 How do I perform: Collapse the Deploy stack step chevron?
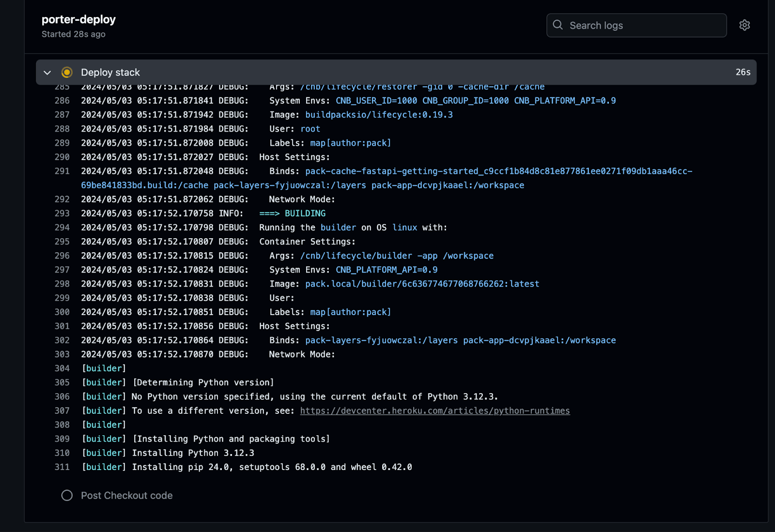point(47,73)
